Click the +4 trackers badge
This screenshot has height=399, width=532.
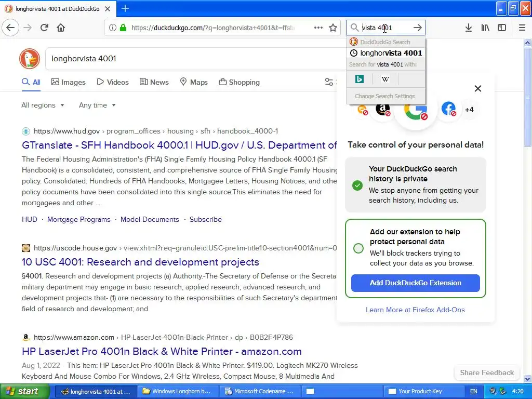(x=469, y=110)
